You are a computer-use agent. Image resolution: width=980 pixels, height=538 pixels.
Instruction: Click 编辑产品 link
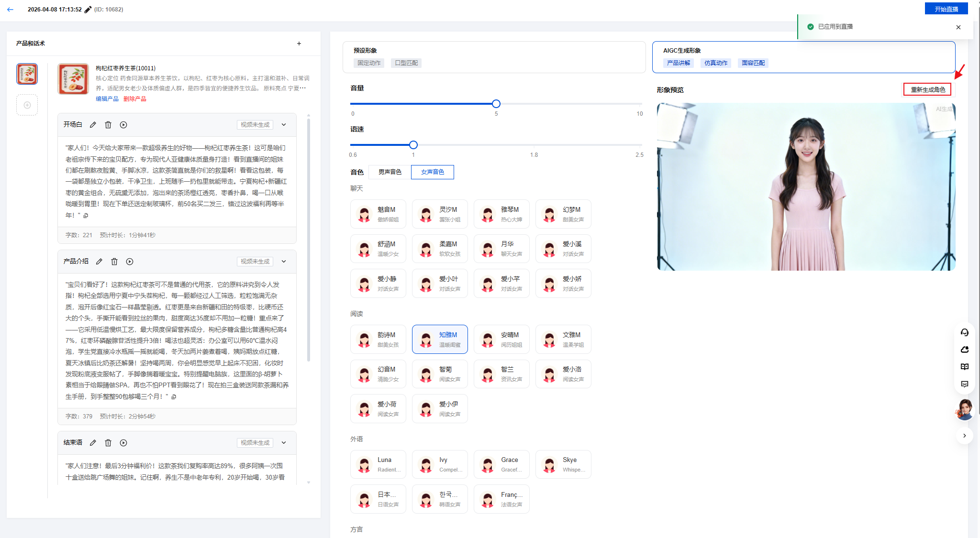click(x=107, y=99)
